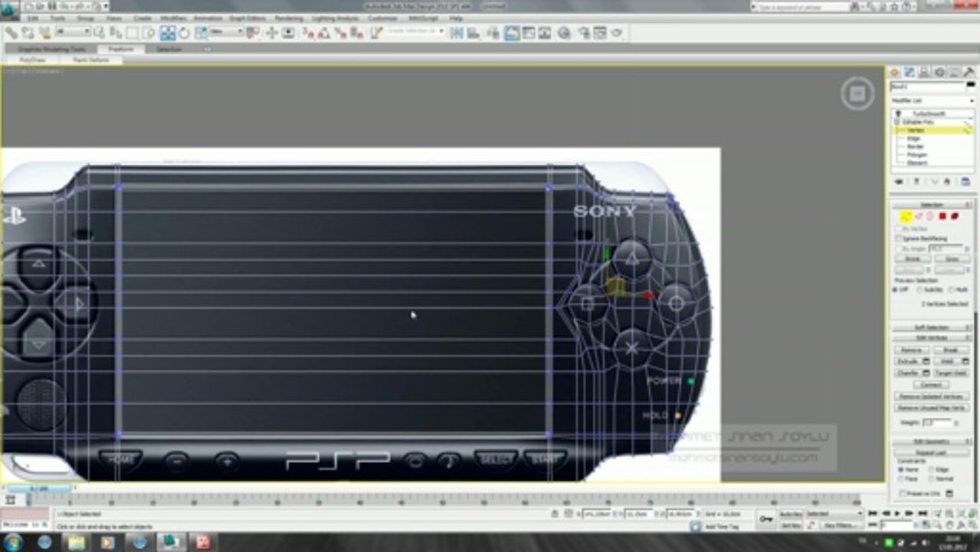Screen dimensions: 980x552
Task: Select the Polygon sub-object icon in Selection rollout
Action: [942, 216]
